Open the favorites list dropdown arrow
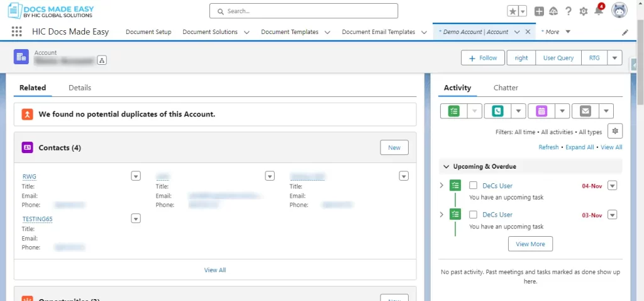644x301 pixels. (523, 11)
